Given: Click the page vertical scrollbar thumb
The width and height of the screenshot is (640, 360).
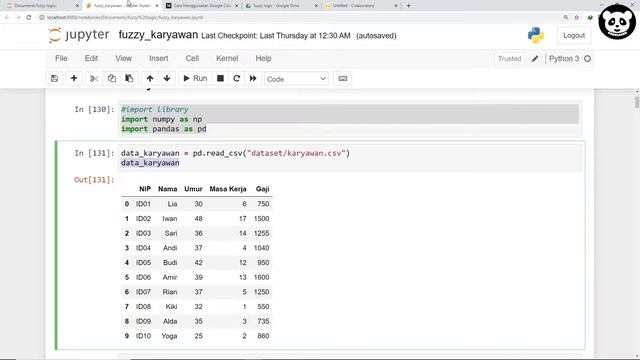Looking at the screenshot, I should point(637,102).
